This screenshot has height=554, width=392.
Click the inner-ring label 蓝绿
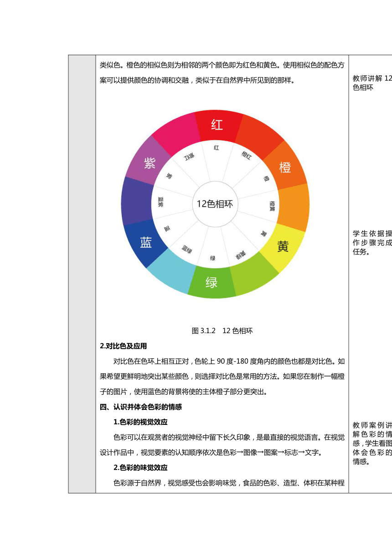pos(187,249)
